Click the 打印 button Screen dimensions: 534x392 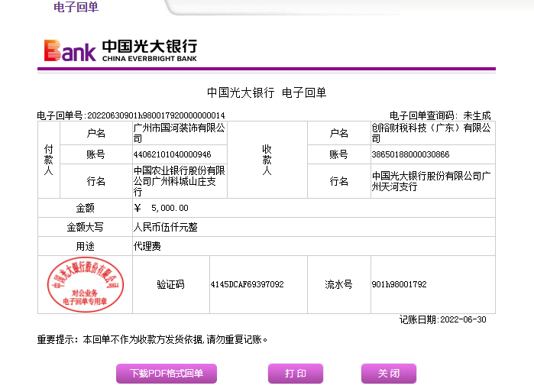(296, 373)
